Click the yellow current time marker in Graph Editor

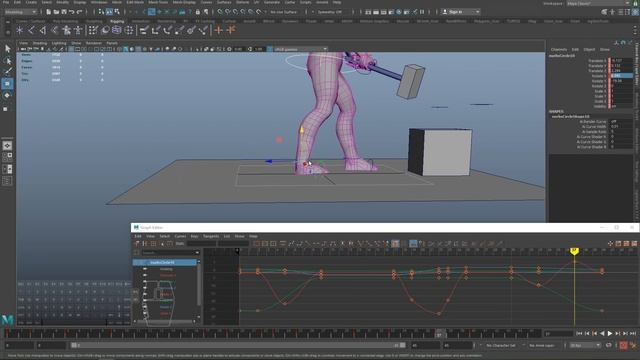click(x=575, y=251)
